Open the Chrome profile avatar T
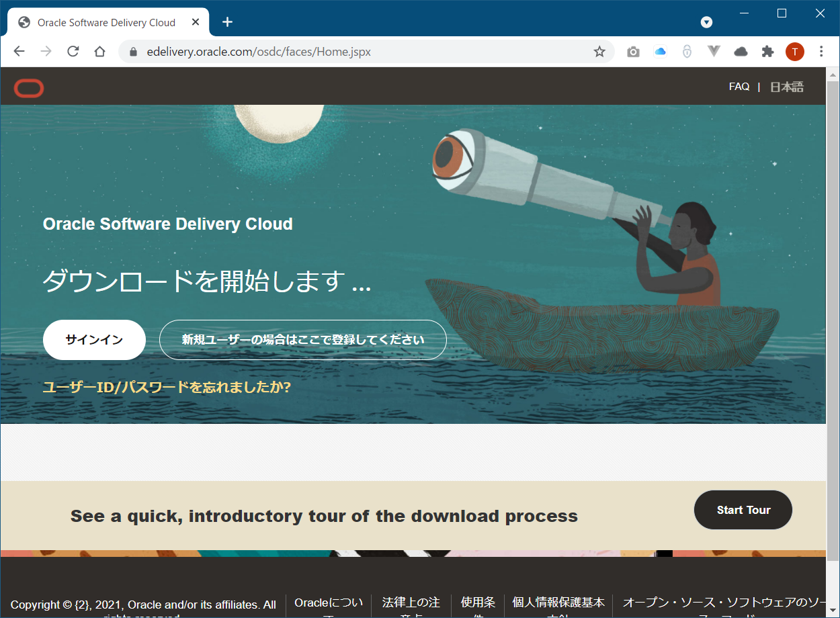Screen dimensions: 840x618 click(794, 52)
